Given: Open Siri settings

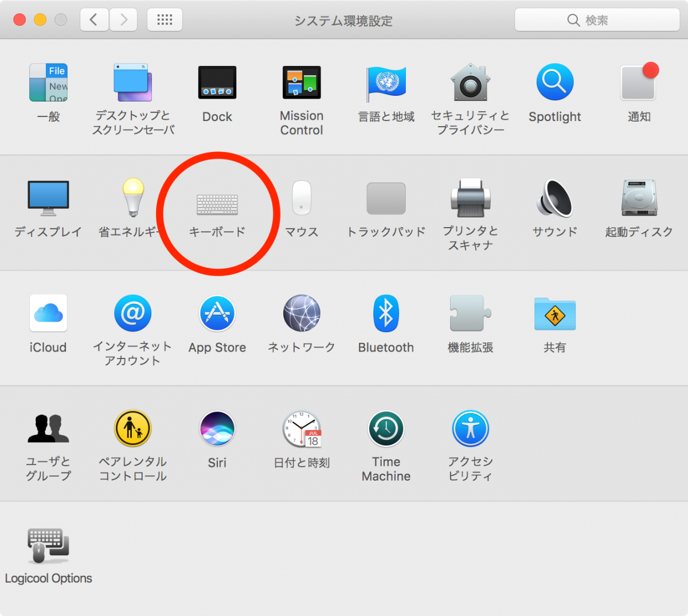Looking at the screenshot, I should click(x=218, y=428).
